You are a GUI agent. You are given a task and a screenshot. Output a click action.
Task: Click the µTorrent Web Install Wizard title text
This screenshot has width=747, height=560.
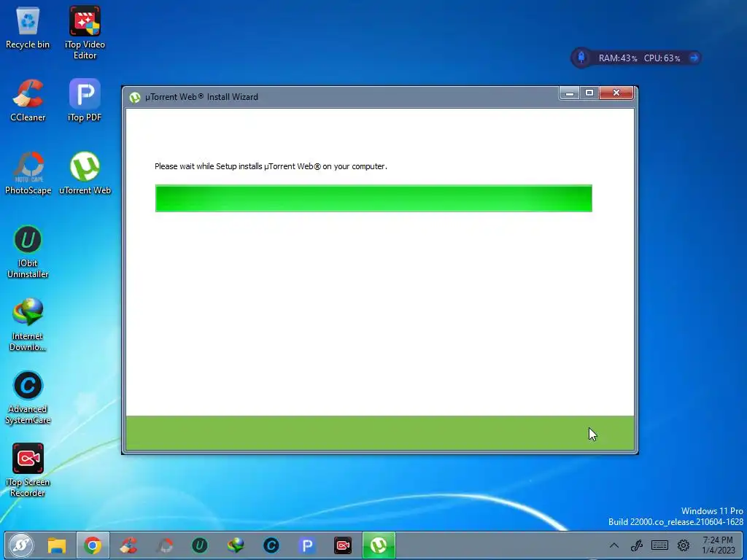(x=201, y=97)
